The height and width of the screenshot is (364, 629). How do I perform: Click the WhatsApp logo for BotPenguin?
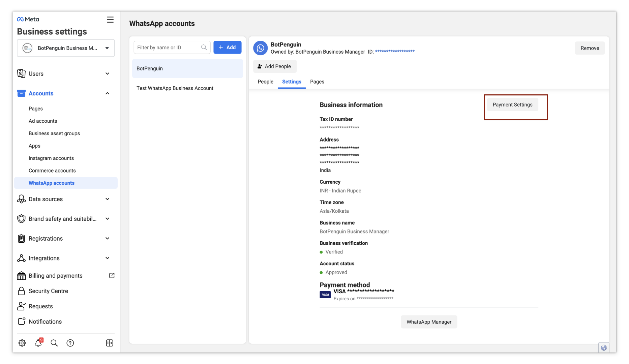click(x=260, y=48)
